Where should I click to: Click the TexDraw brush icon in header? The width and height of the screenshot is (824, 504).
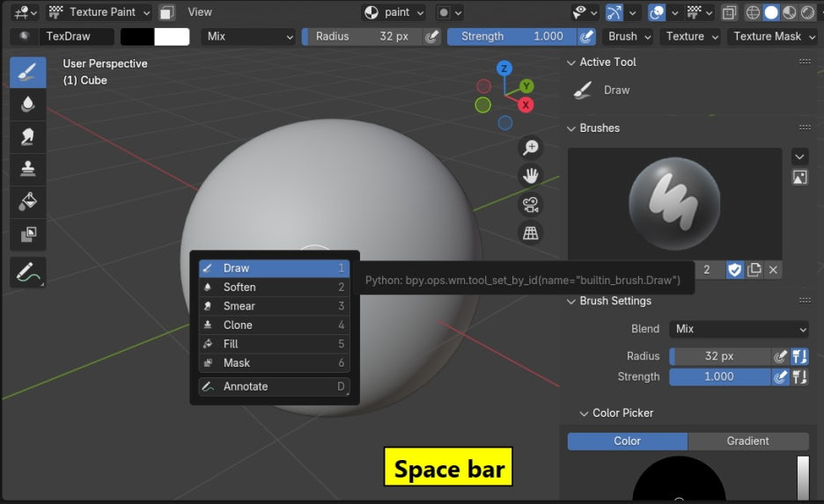coord(24,36)
